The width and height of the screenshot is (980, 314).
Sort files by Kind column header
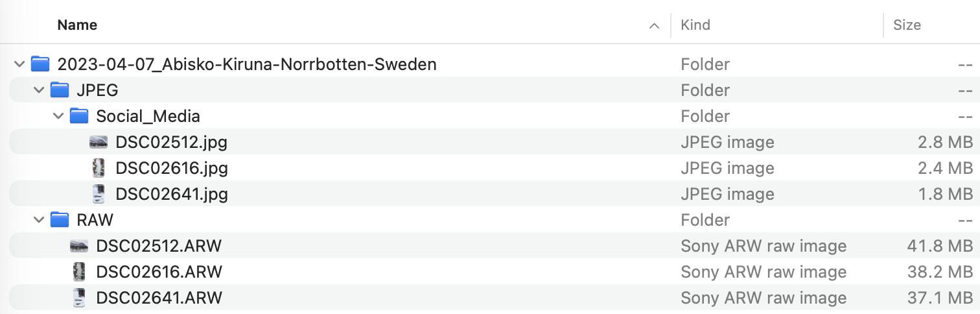click(x=695, y=25)
